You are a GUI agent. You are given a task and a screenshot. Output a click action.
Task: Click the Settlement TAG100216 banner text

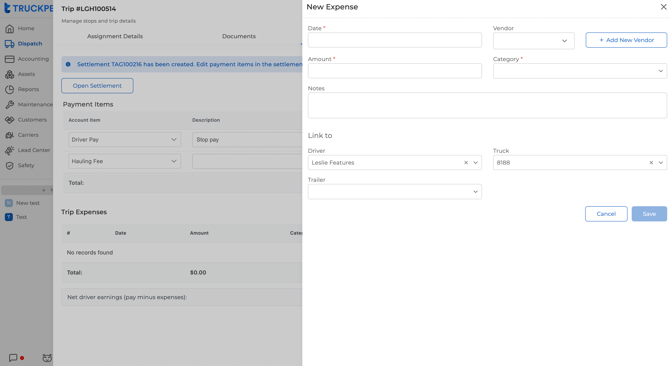point(189,64)
